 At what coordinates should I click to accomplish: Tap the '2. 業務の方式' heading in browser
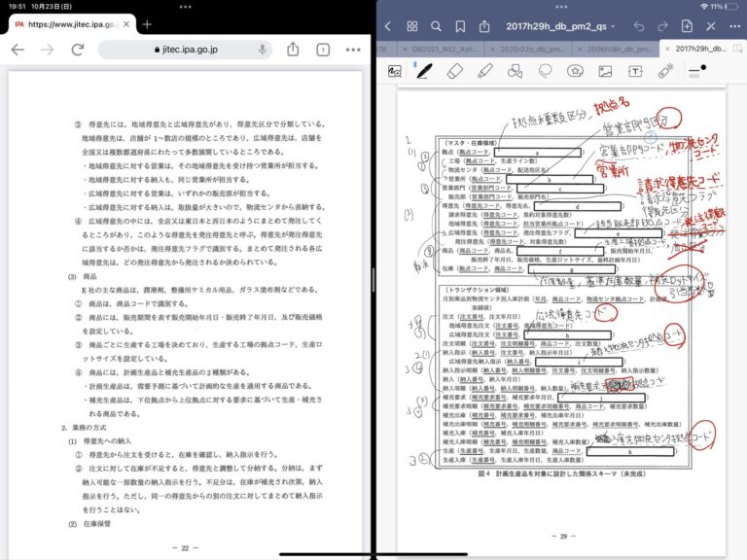[x=84, y=428]
